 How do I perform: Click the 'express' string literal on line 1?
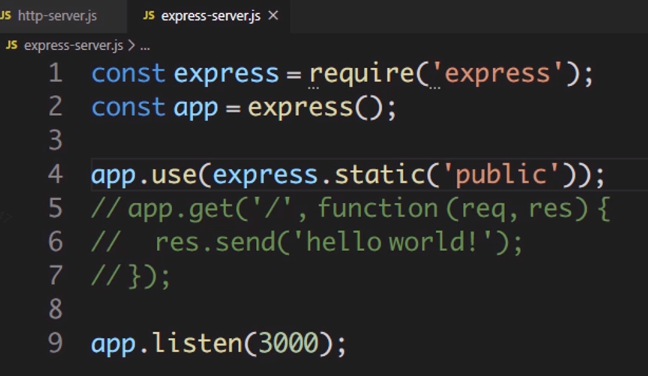[497, 74]
